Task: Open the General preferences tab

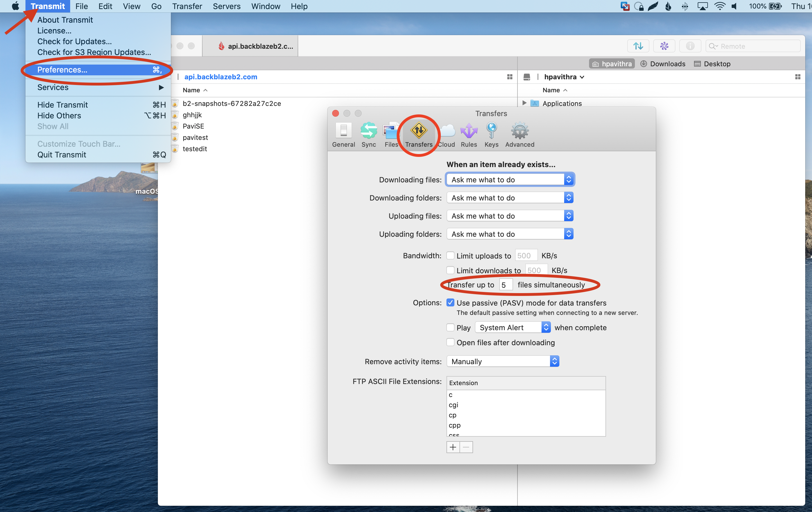Action: click(x=343, y=135)
